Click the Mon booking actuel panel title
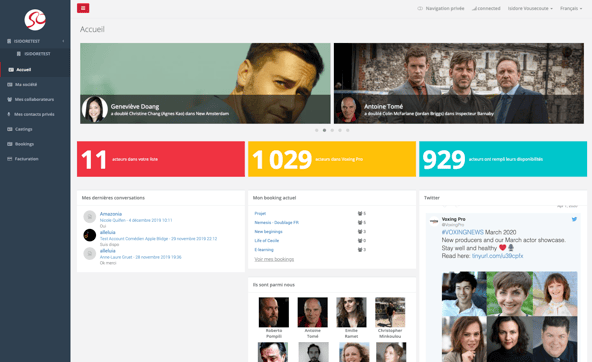 pos(274,198)
